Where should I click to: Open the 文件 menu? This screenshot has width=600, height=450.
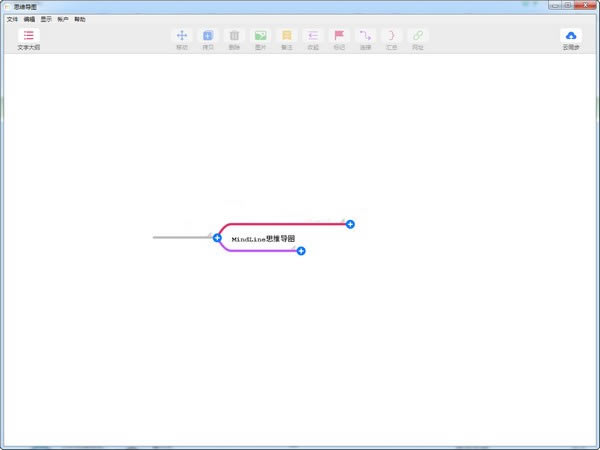point(12,19)
